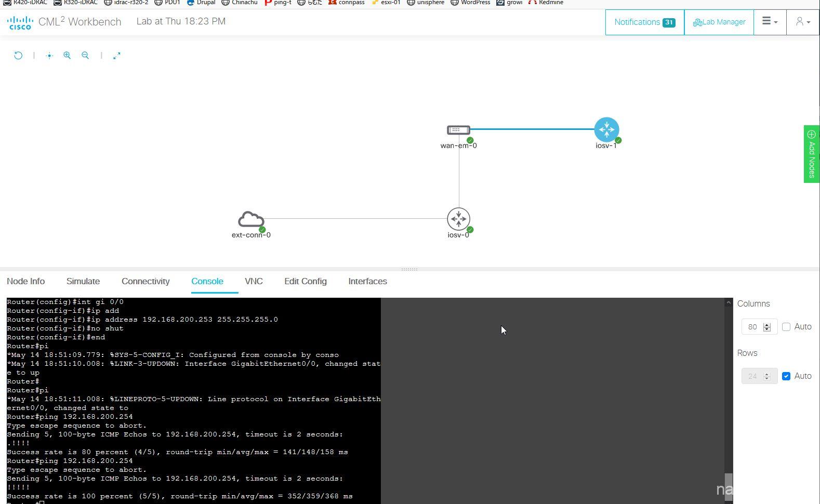This screenshot has height=504, width=820.
Task: Open the Redmine bookmark
Action: coord(546,3)
